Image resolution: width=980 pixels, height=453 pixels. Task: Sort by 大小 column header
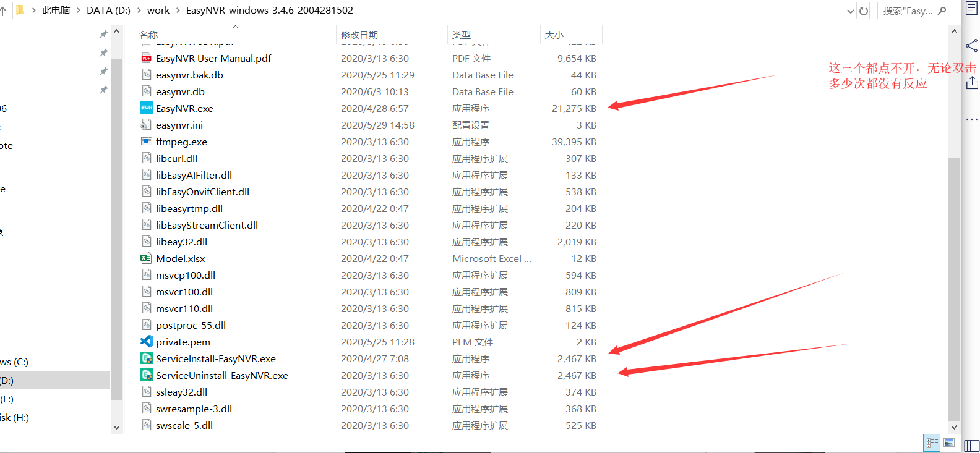point(554,35)
